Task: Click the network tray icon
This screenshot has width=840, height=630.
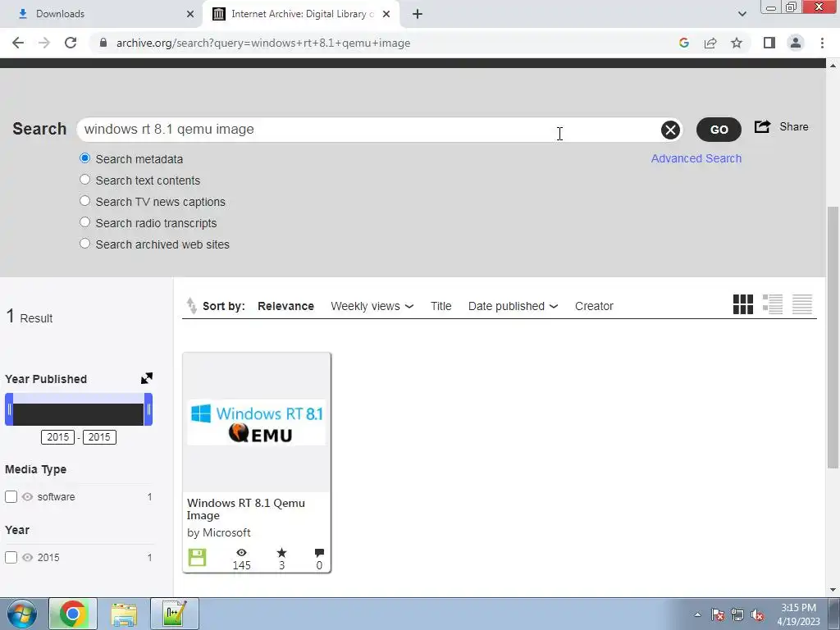Action: click(x=737, y=615)
